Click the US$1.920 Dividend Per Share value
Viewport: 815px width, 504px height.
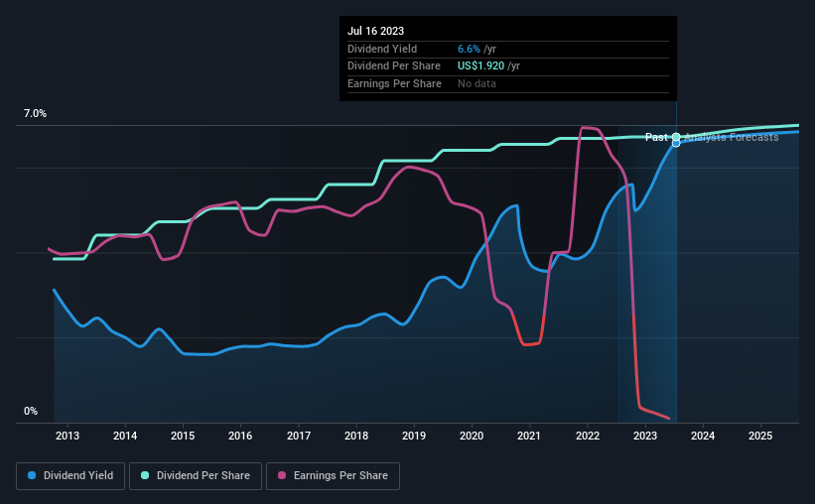tap(480, 66)
